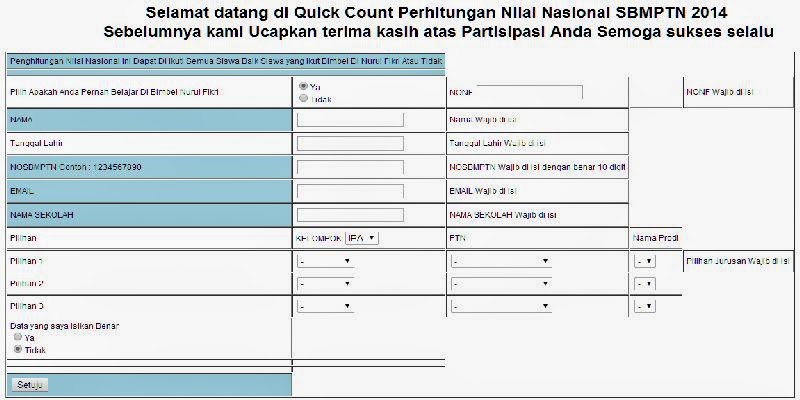Open Pilihan 2 Nama Prodi dropdown
This screenshot has width=800, height=400.
645,284
